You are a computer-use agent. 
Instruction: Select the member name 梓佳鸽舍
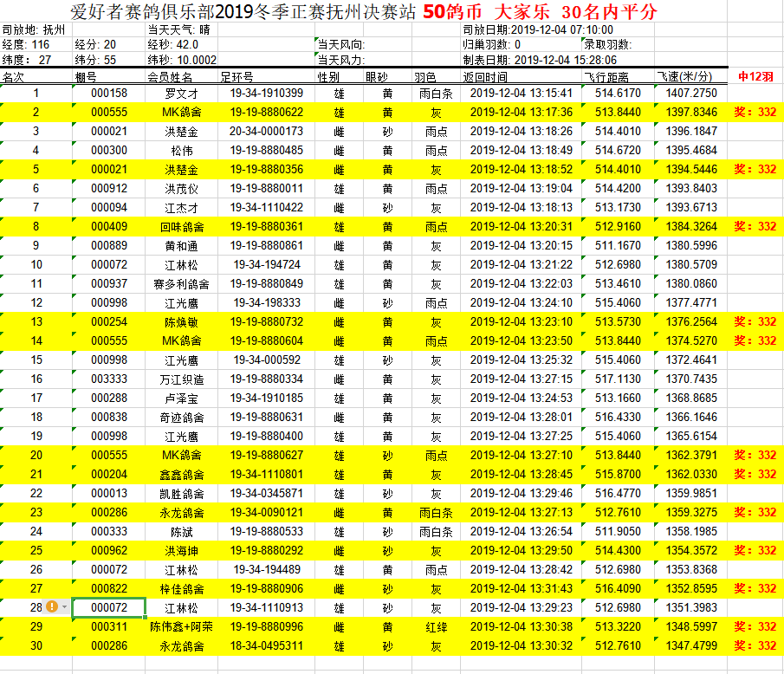182,588
